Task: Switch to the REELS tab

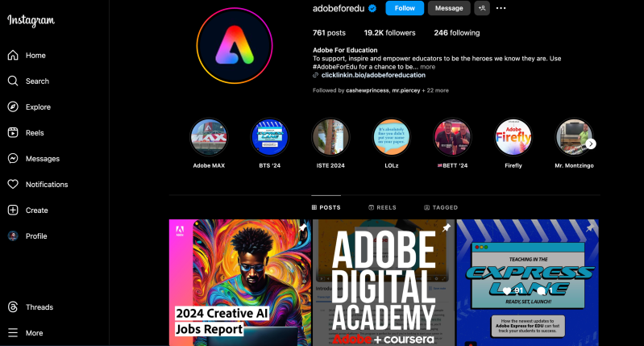Action: click(382, 207)
